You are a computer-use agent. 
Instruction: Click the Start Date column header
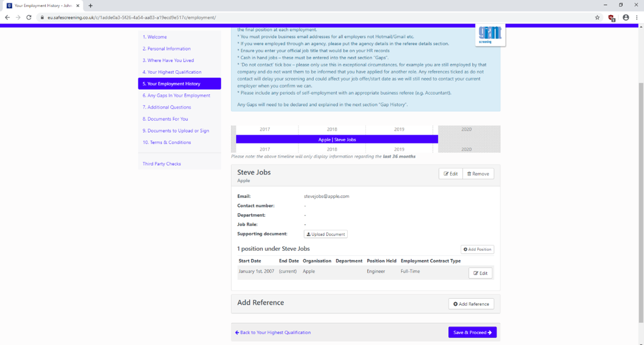tap(250, 261)
